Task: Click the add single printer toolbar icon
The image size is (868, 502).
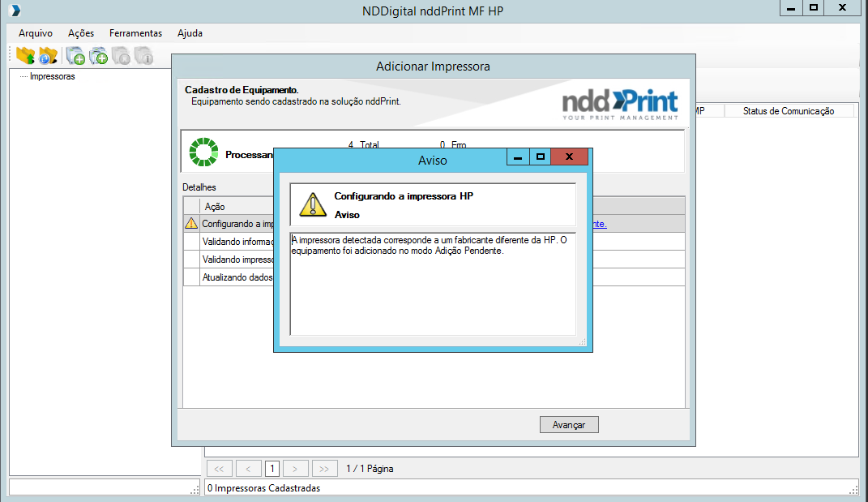Action: (x=75, y=56)
